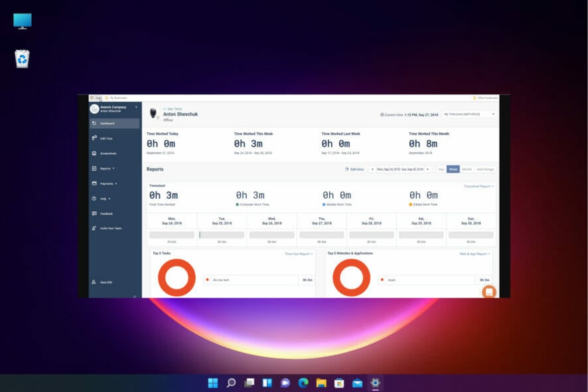Open the My Time Zone dropdown
Viewport: 588px width, 392px height.
click(469, 114)
